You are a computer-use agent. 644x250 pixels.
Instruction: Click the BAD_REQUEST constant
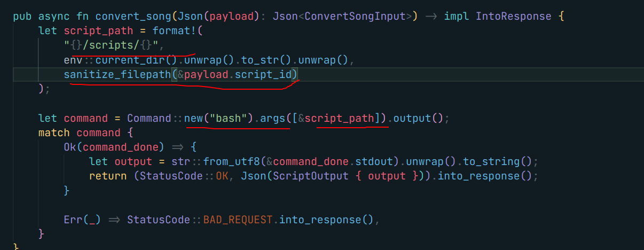(238, 220)
